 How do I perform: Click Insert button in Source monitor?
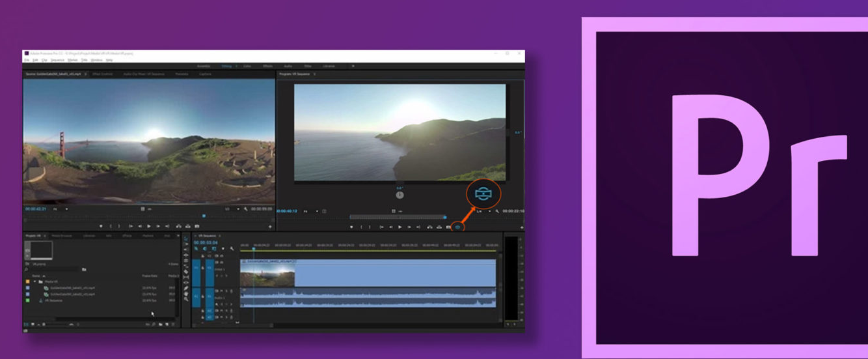(178, 226)
